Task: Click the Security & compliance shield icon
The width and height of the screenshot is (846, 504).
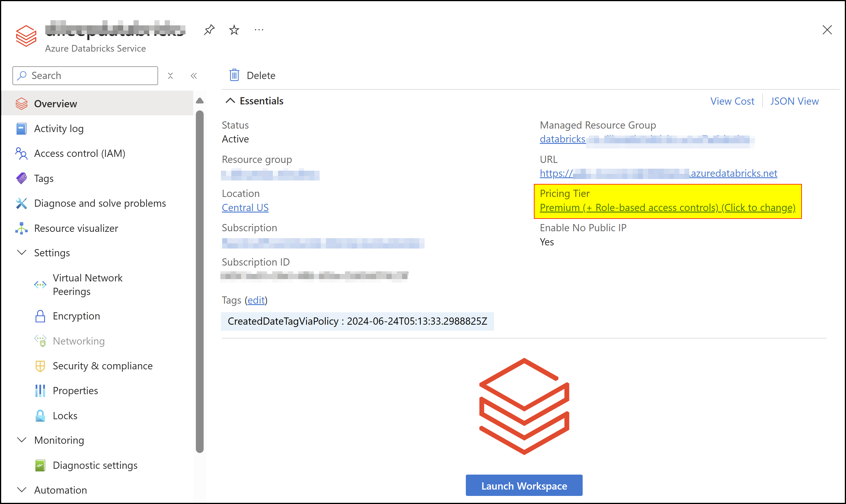Action: pos(40,366)
